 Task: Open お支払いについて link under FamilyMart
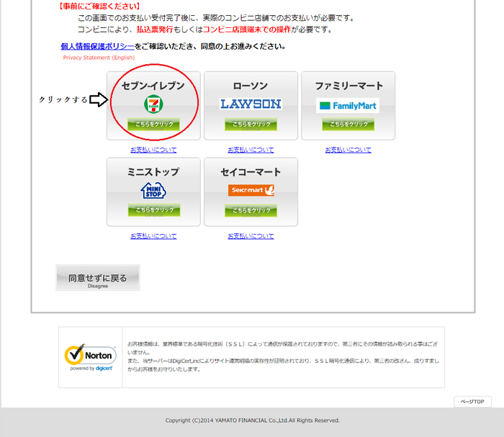click(348, 150)
